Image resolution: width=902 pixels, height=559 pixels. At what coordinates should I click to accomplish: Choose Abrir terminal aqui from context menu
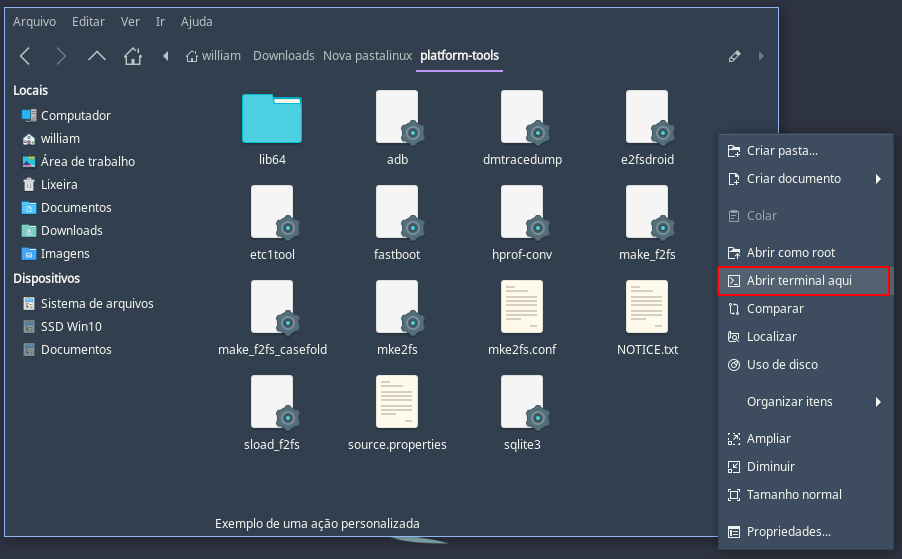point(804,281)
